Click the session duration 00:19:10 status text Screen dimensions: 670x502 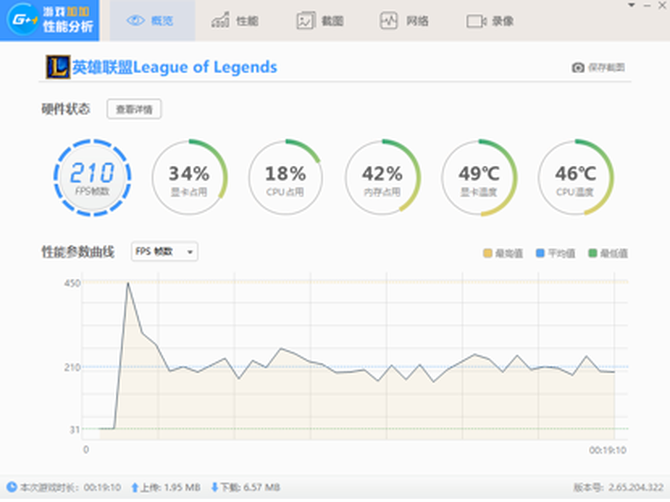coord(70,487)
